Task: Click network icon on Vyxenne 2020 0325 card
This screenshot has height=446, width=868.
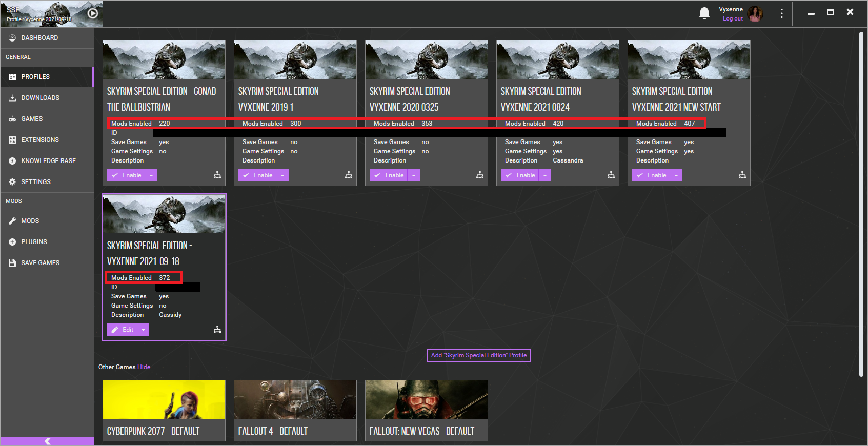Action: coord(480,175)
